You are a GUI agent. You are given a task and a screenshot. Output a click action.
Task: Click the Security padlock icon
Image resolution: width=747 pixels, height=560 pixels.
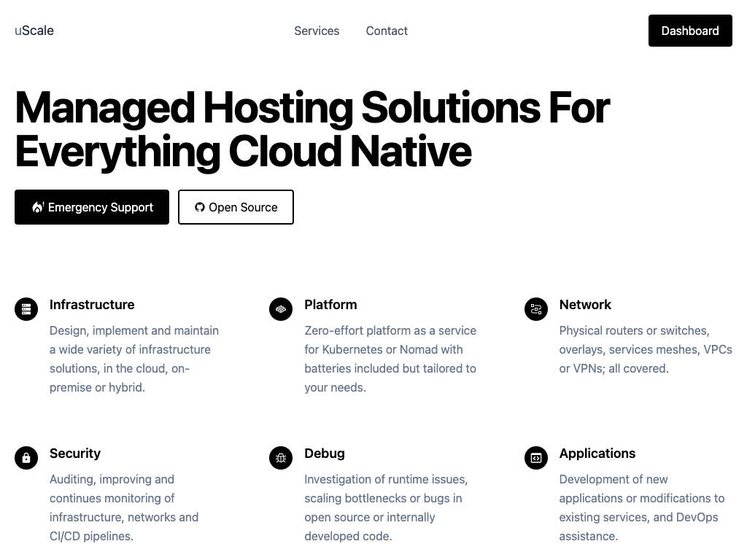click(x=26, y=458)
